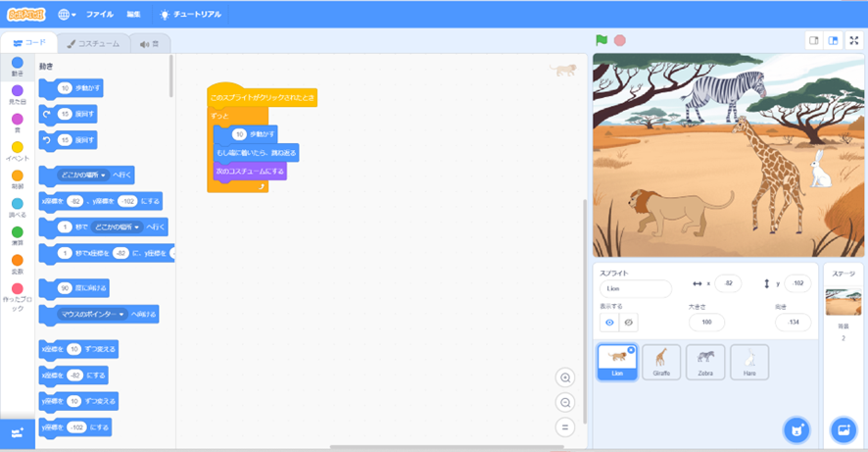
Task: Switch to small stage layout
Action: (x=812, y=40)
